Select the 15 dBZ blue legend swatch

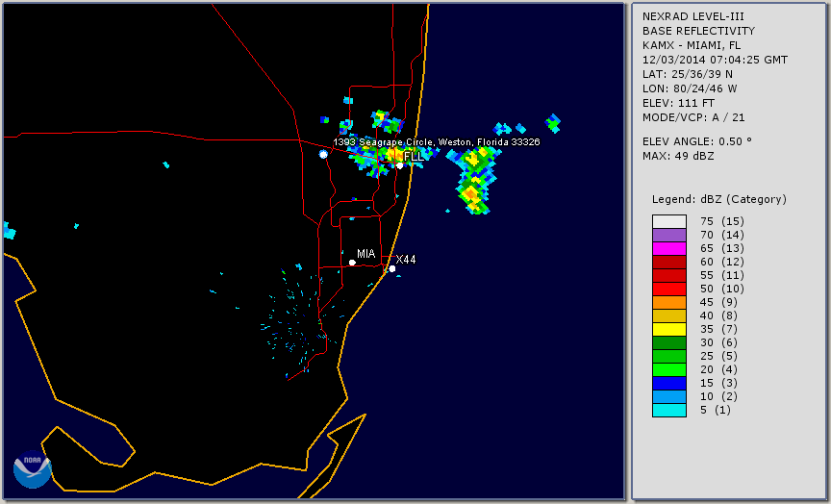point(669,383)
